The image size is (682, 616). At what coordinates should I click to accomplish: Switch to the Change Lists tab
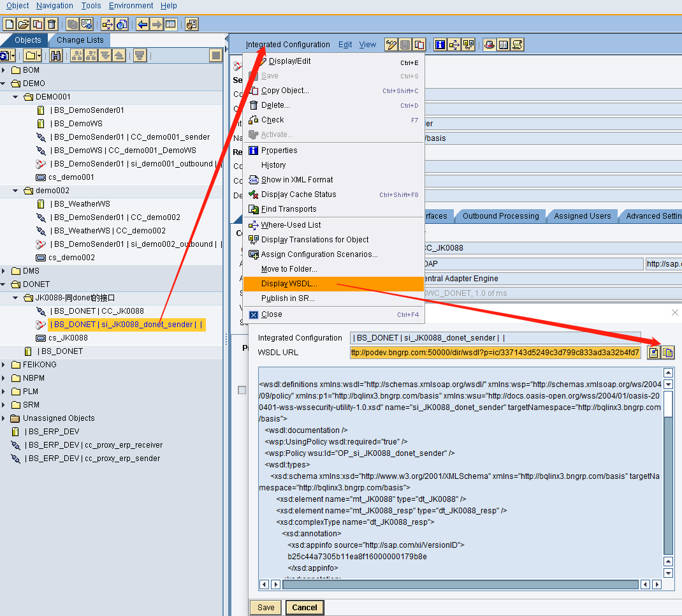click(80, 40)
